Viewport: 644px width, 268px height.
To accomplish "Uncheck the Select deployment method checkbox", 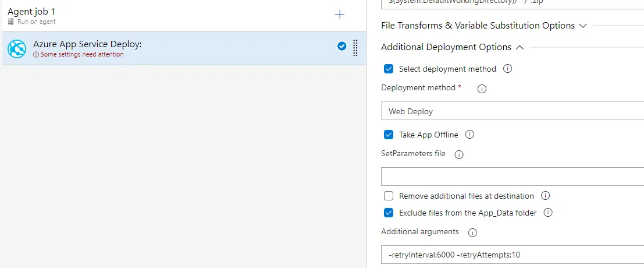I will pos(389,69).
